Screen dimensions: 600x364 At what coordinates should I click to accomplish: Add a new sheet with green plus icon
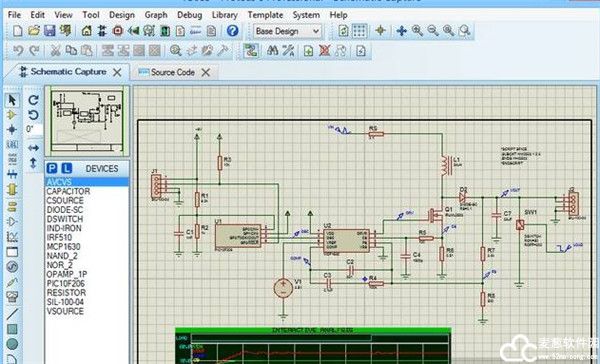[308, 51]
